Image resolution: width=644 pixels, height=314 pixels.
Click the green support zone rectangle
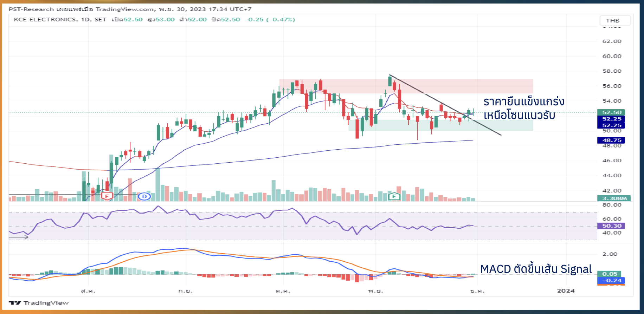[441, 125]
